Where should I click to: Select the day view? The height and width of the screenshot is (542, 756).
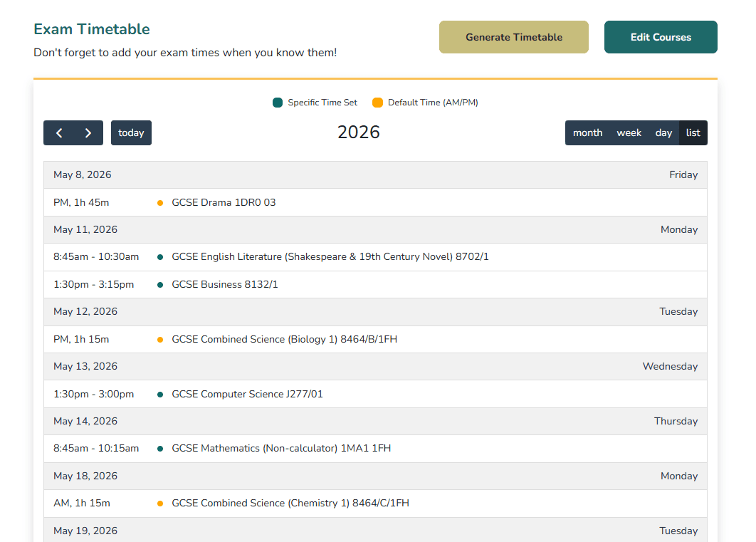663,132
